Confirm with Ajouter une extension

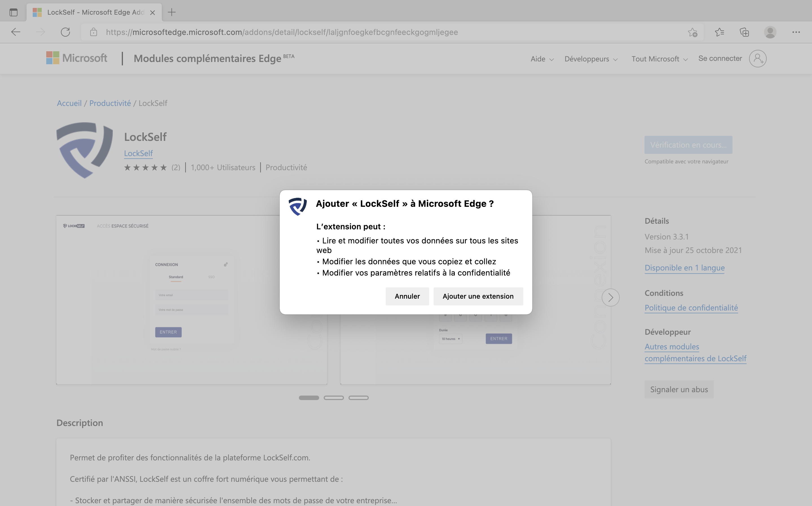coord(478,296)
